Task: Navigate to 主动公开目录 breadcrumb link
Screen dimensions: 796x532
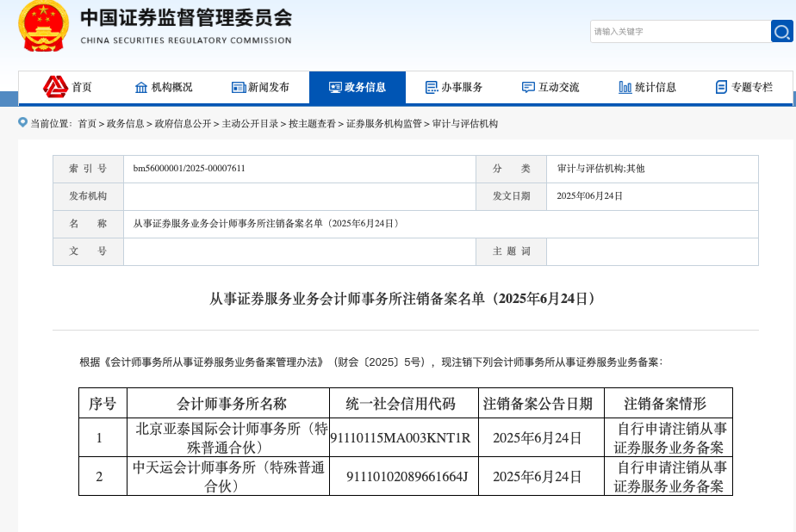Action: click(x=250, y=124)
